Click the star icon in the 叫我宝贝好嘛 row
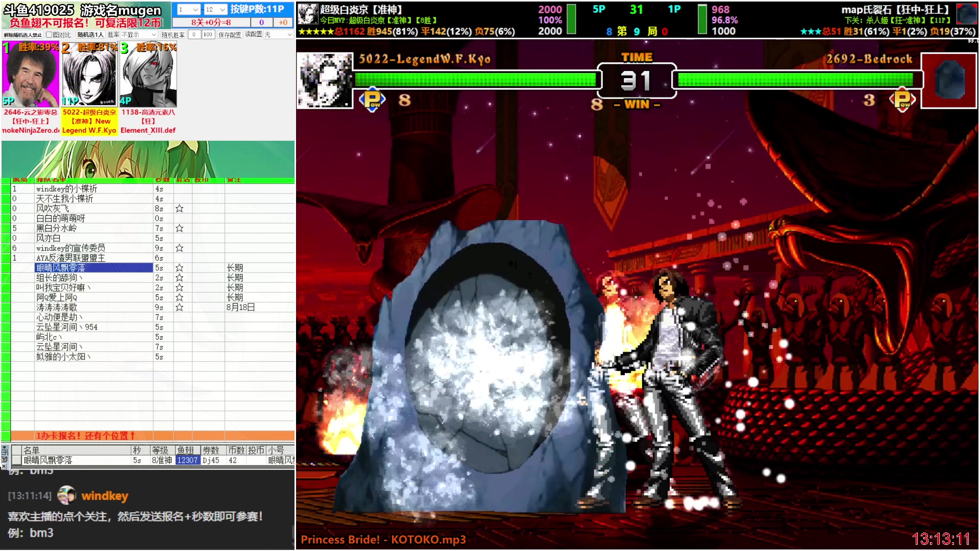This screenshot has width=980, height=551. point(179,288)
